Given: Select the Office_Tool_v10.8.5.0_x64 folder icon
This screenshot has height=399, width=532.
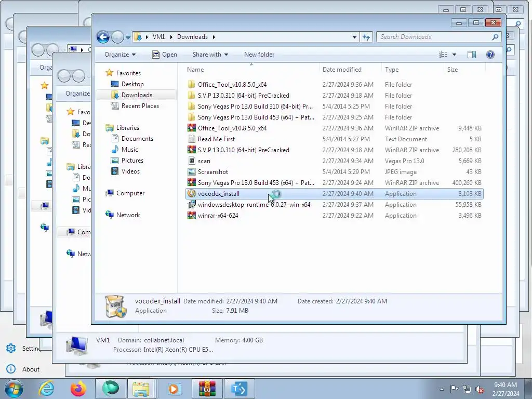Looking at the screenshot, I should pos(191,85).
